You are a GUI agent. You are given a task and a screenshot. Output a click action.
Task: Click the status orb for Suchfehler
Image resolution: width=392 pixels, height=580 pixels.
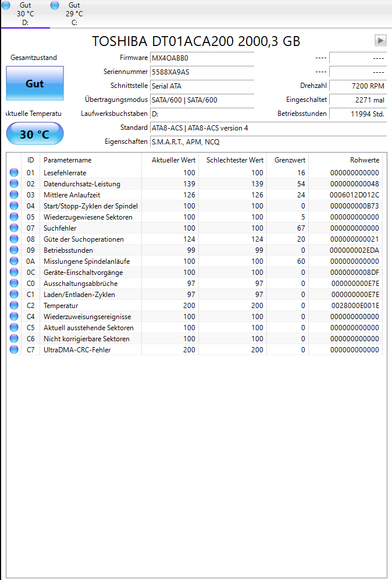[14, 228]
